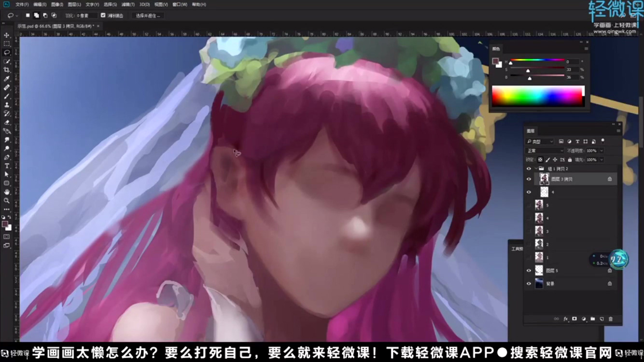
Task: Click the Subtract from Selection mode icon
Action: [45, 15]
